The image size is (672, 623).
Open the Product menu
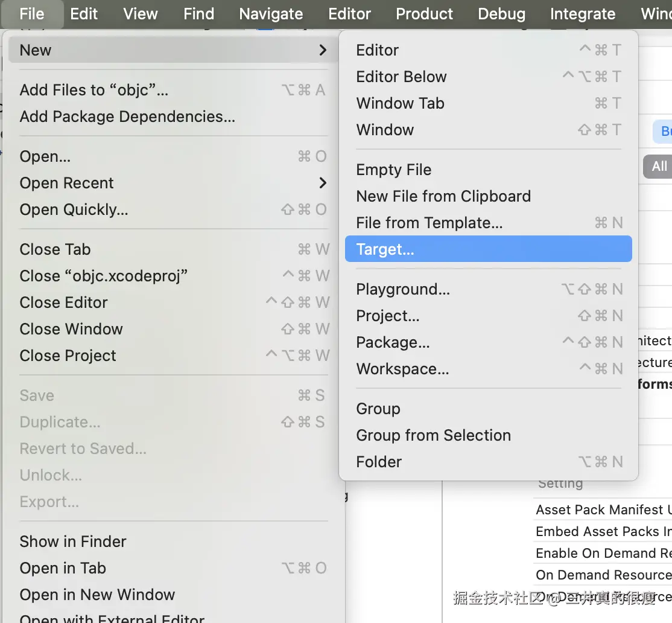[x=424, y=13]
